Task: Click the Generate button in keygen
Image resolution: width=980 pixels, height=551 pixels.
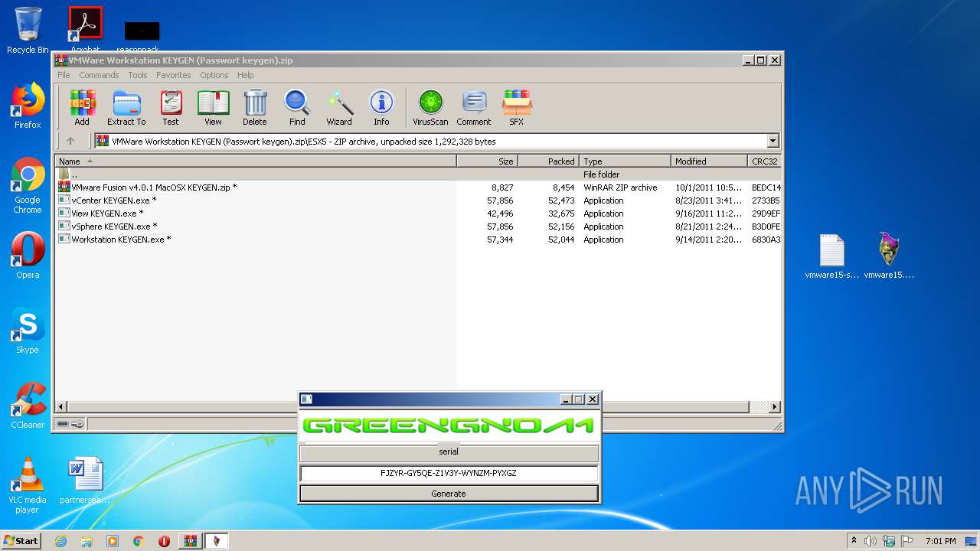Action: (449, 494)
